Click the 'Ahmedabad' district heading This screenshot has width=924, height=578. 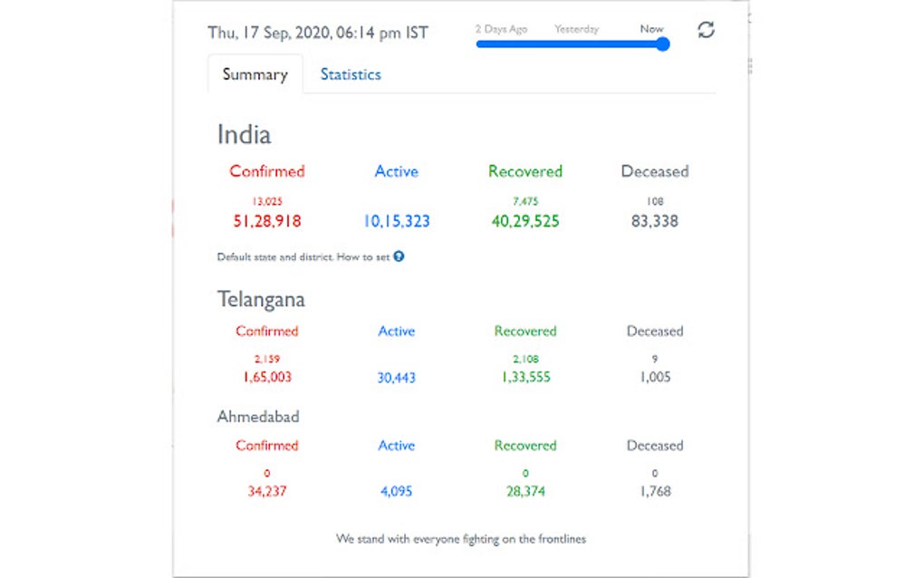pos(260,416)
